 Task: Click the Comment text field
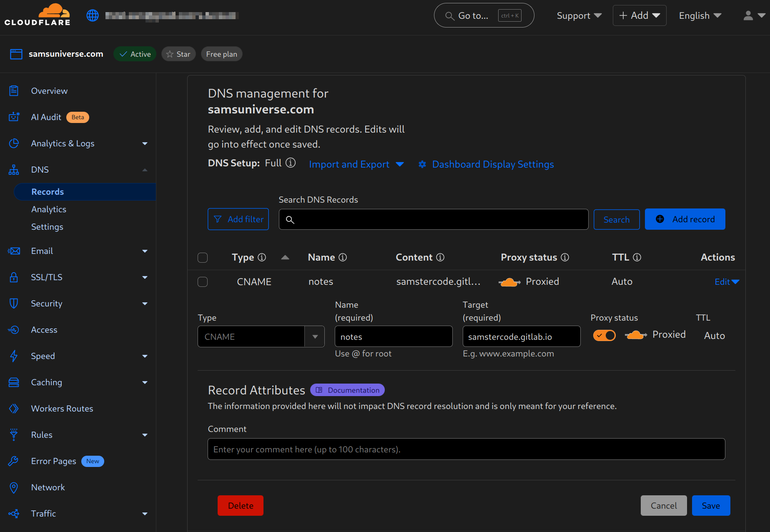click(x=466, y=449)
